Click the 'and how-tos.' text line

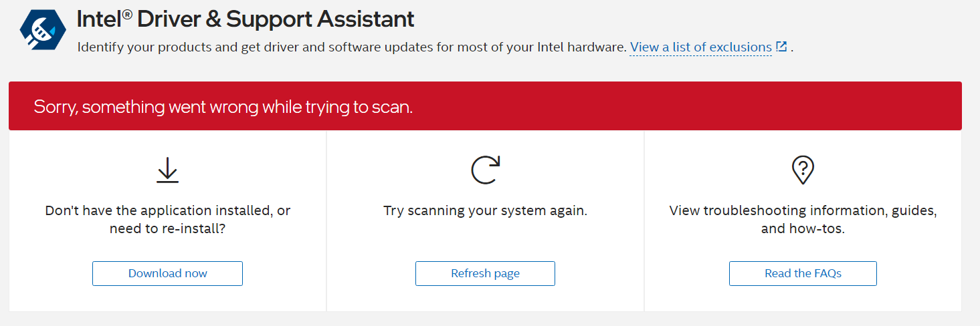(x=803, y=228)
